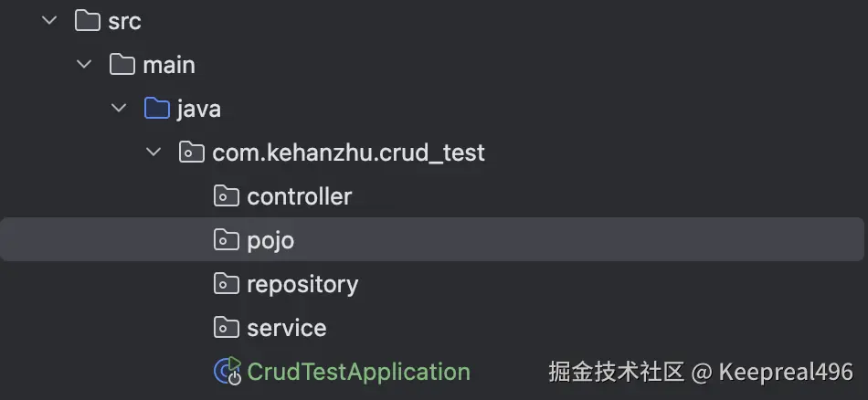This screenshot has width=868, height=400.
Task: Collapse the main folder chevron
Action: [x=84, y=65]
